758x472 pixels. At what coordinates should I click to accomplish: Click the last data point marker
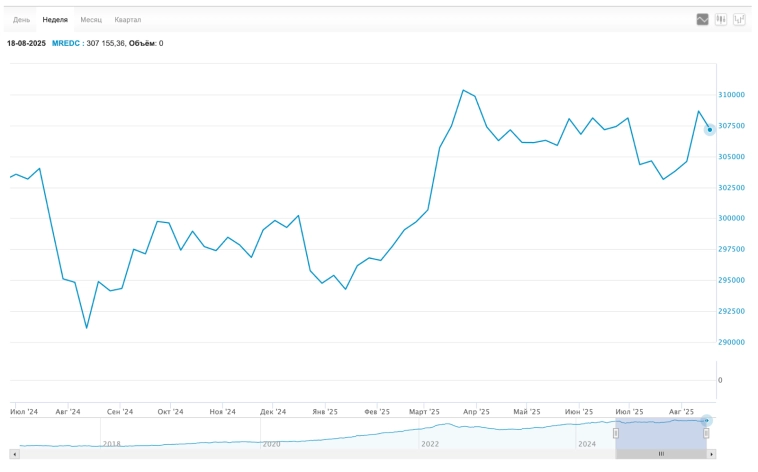click(710, 129)
